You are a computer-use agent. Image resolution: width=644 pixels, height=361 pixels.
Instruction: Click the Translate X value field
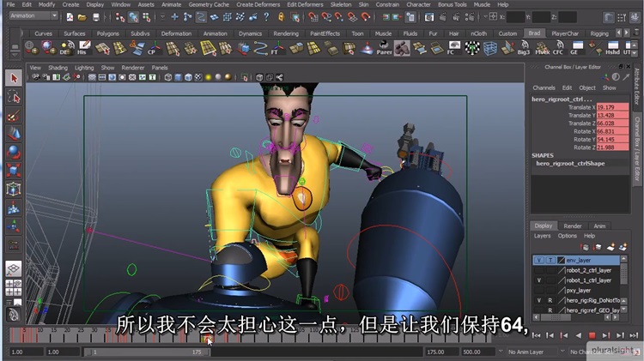[x=612, y=107]
